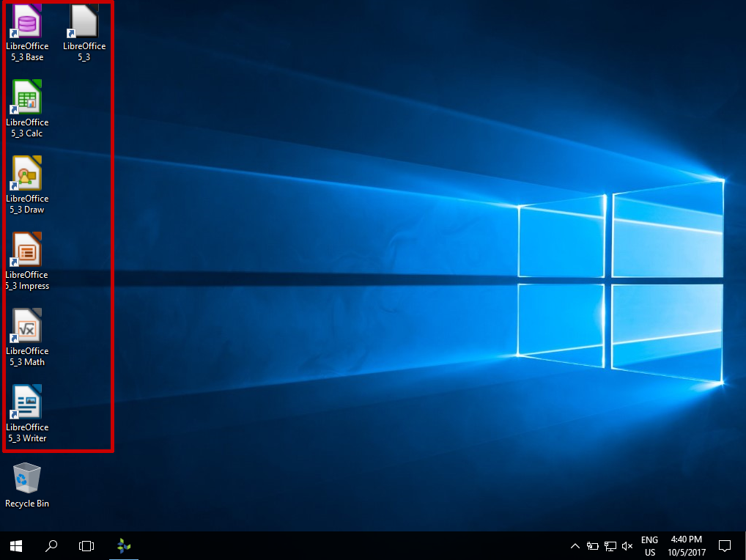Switch the ENG US input language

649,545
